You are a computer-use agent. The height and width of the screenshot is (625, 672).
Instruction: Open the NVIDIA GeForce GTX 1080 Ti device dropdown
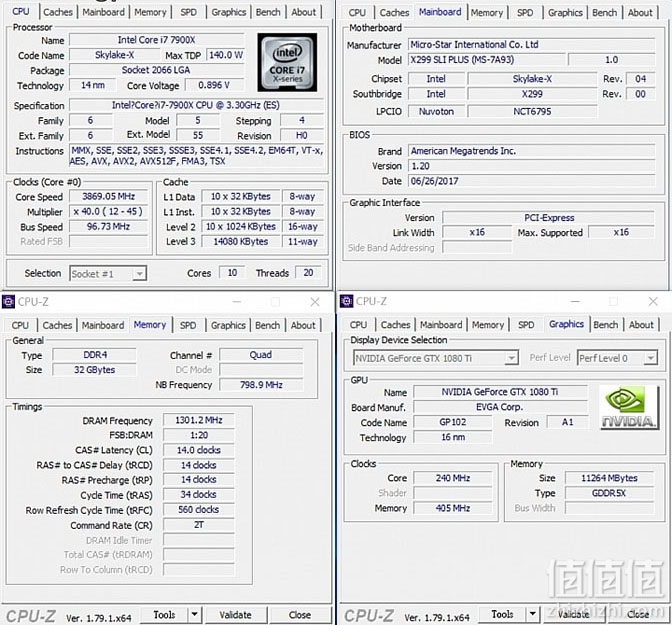[511, 358]
